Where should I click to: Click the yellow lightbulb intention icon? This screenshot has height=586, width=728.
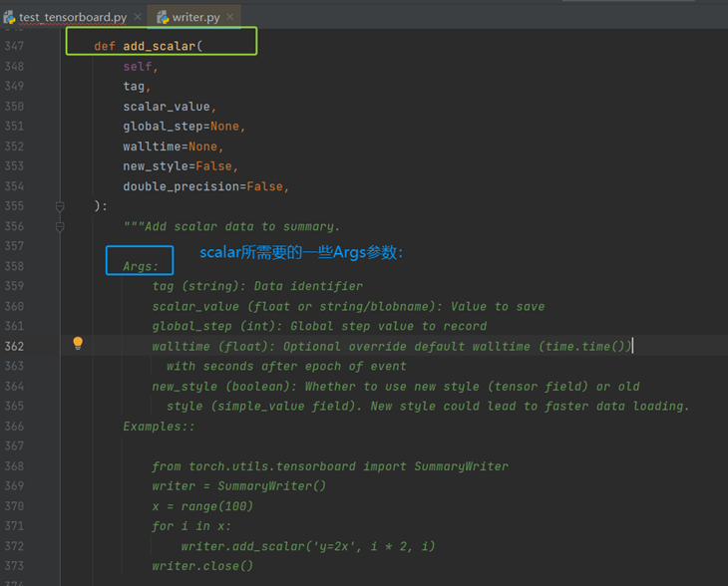pyautogui.click(x=78, y=344)
